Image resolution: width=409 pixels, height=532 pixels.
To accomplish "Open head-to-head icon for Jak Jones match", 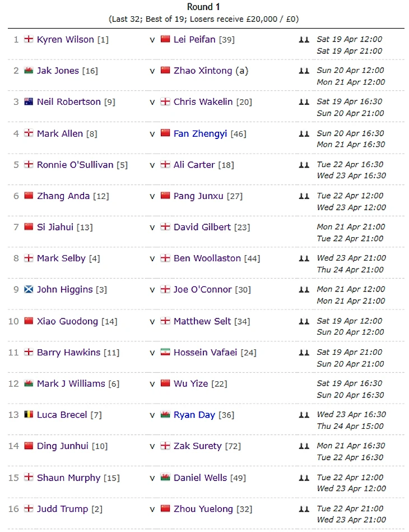I will click(304, 71).
